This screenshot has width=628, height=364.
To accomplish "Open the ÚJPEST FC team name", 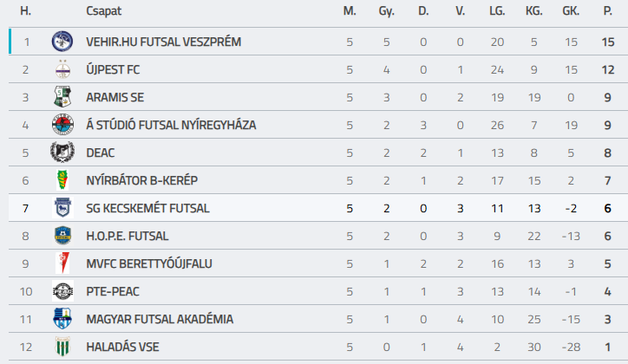I will [x=113, y=69].
